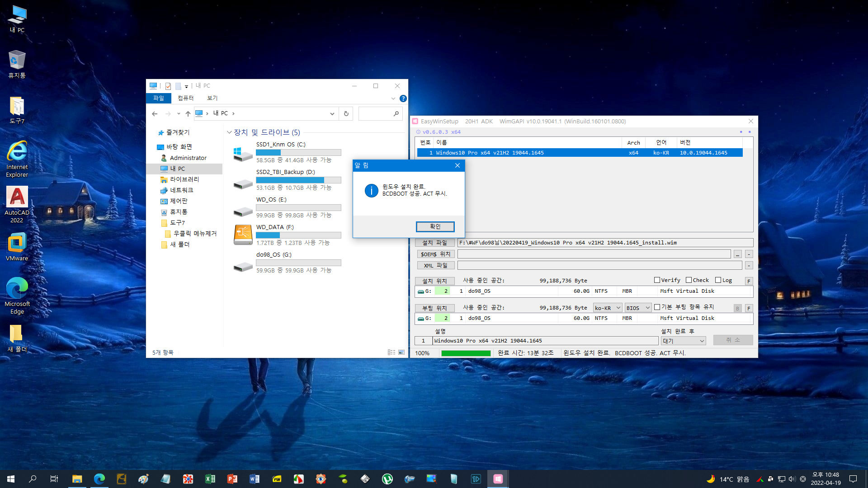Close the 알림 alert dialog
Image resolution: width=868 pixels, height=488 pixels.
(x=458, y=165)
